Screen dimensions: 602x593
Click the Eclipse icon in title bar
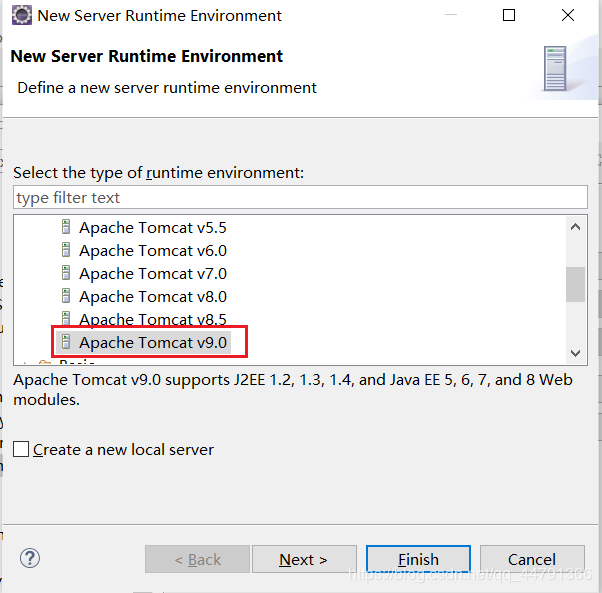pyautogui.click(x=22, y=15)
